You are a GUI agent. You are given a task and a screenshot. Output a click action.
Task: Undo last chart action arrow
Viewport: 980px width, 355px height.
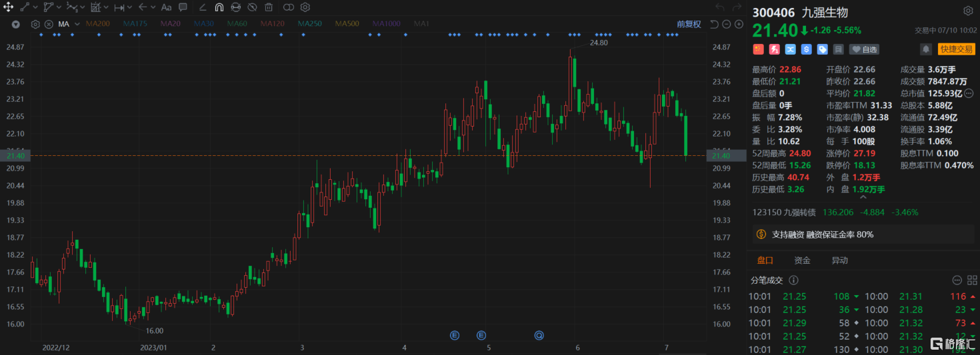point(719,7)
